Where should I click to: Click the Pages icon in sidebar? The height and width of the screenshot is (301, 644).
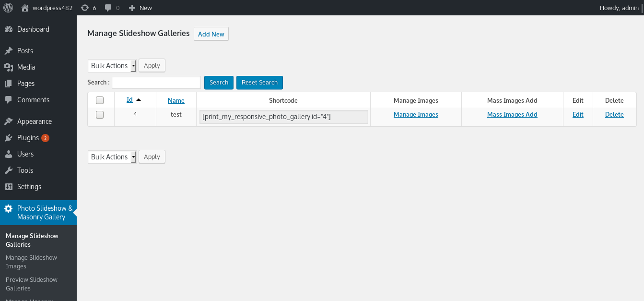click(9, 84)
